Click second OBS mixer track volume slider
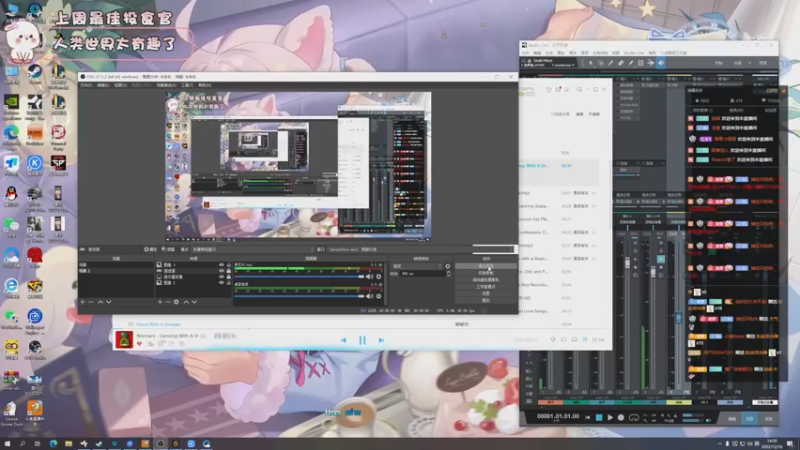 click(x=299, y=296)
